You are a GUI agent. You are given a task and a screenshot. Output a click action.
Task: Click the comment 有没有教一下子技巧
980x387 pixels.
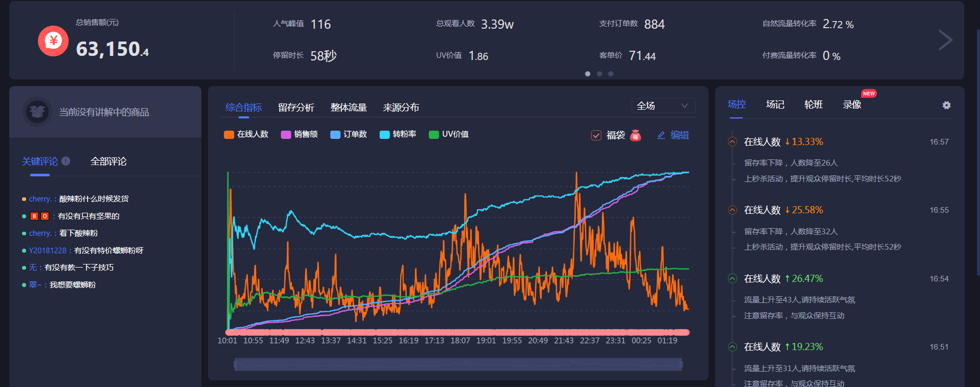click(79, 268)
